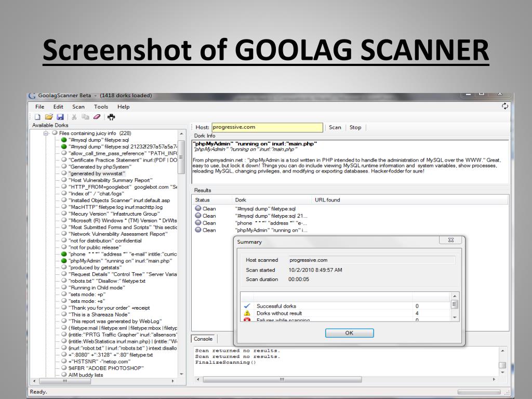The height and width of the screenshot is (399, 532).
Task: Click the Scan button next to Host
Action: (335, 127)
